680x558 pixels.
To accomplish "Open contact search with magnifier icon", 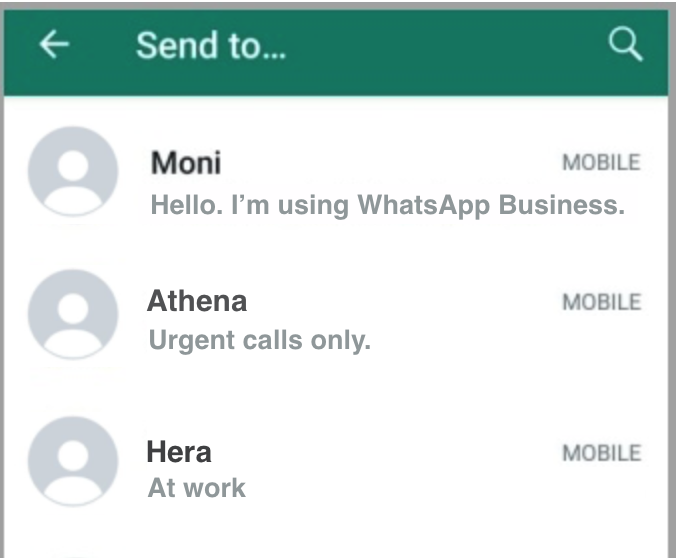I will [x=625, y=45].
